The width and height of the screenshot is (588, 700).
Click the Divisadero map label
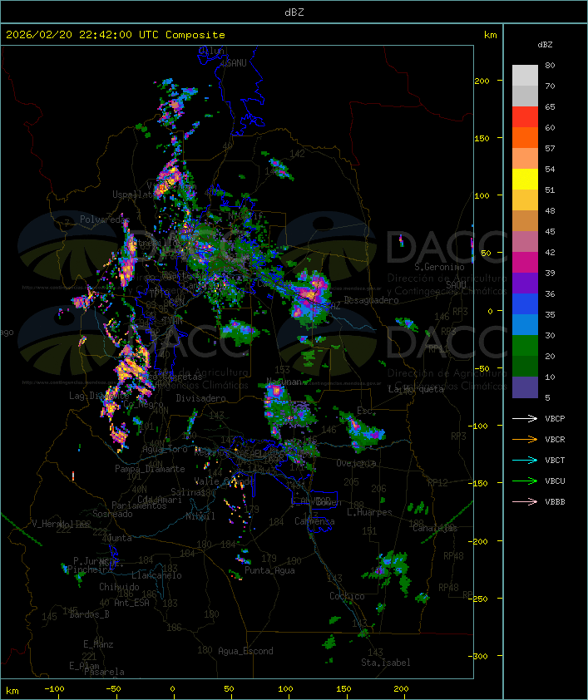(200, 397)
